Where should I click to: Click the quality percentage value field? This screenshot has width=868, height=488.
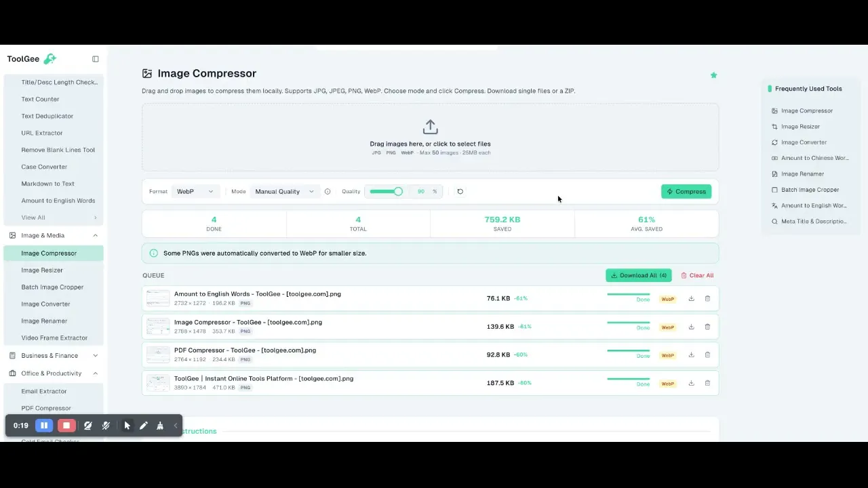[421, 192]
